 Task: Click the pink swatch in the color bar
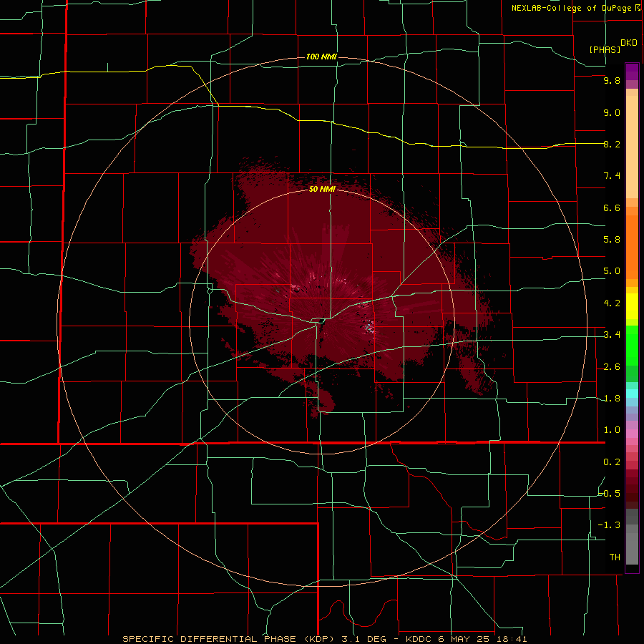pyautogui.click(x=632, y=434)
